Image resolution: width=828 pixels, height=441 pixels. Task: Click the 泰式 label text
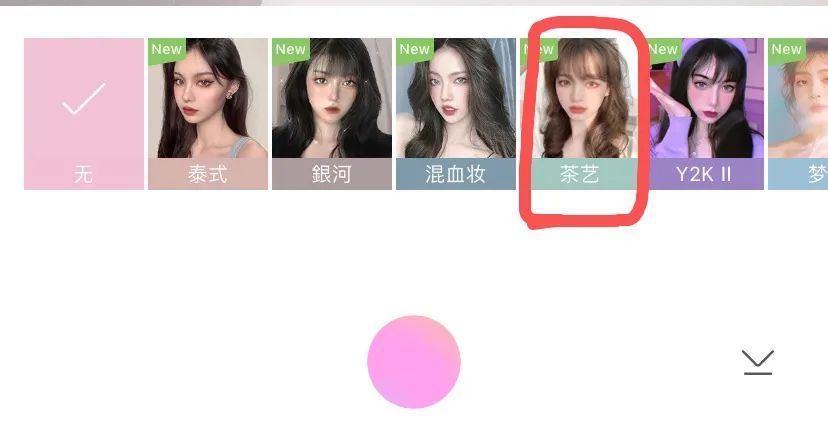coord(208,174)
